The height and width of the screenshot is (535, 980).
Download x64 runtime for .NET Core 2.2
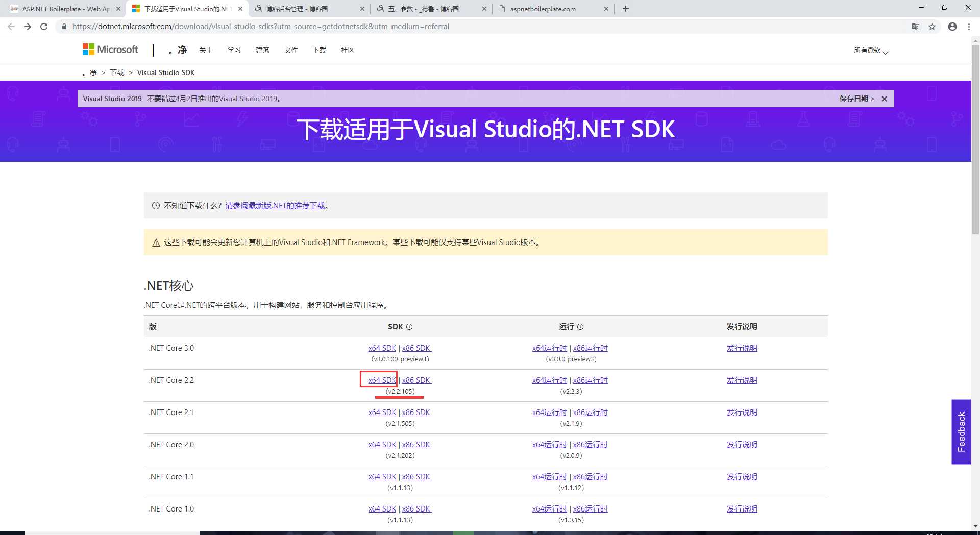[550, 380]
